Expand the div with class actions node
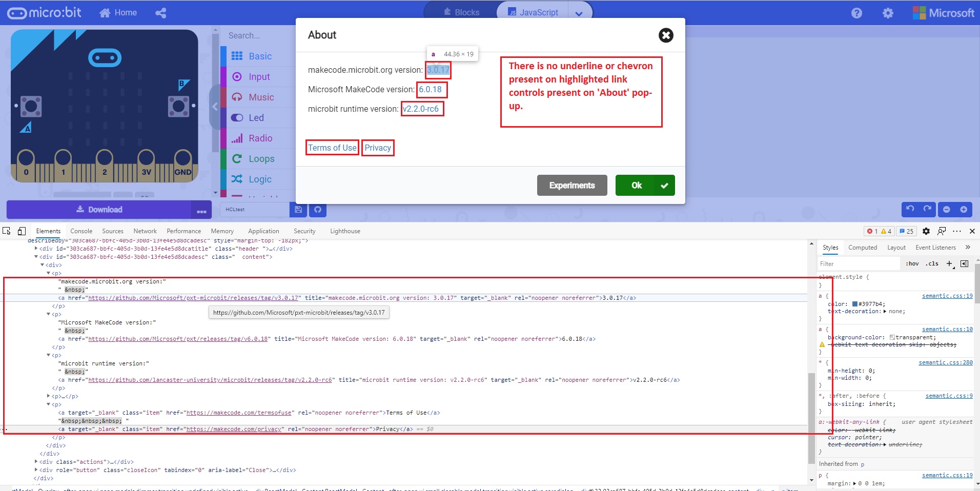 35,462
